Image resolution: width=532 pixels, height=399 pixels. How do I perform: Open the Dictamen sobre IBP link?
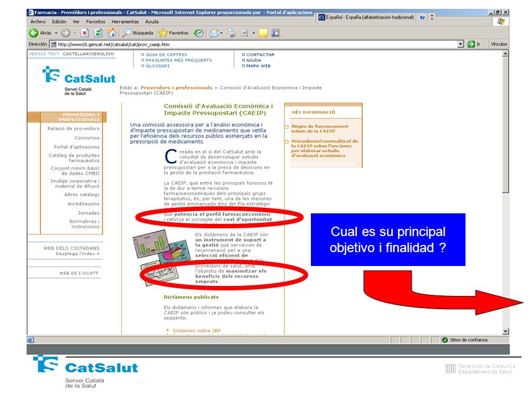coord(197,330)
